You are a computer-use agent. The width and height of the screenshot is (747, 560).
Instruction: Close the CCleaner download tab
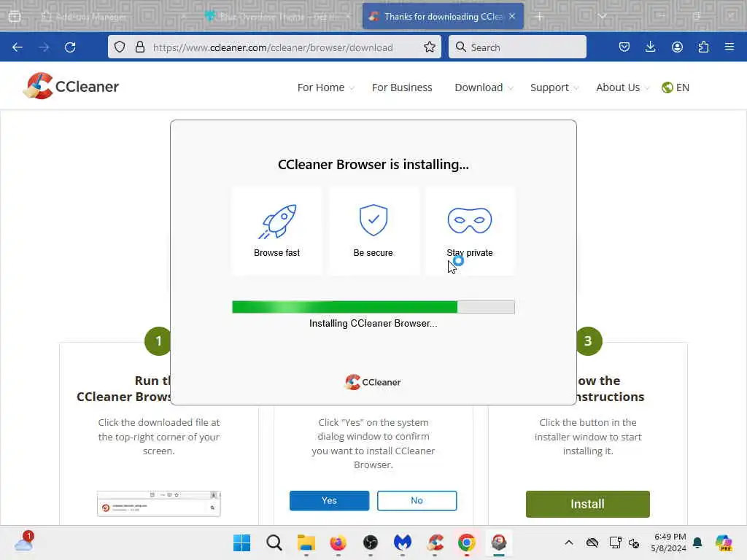point(512,16)
